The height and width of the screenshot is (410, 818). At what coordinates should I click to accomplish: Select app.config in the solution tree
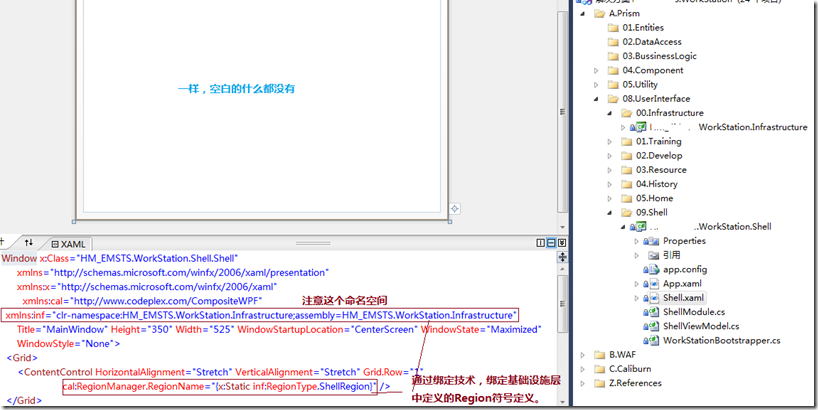[685, 270]
